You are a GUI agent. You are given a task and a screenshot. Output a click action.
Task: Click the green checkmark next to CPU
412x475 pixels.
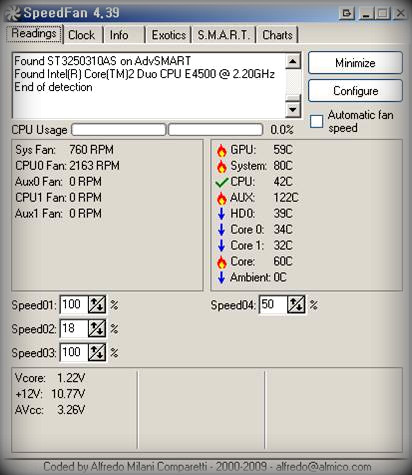coord(222,182)
